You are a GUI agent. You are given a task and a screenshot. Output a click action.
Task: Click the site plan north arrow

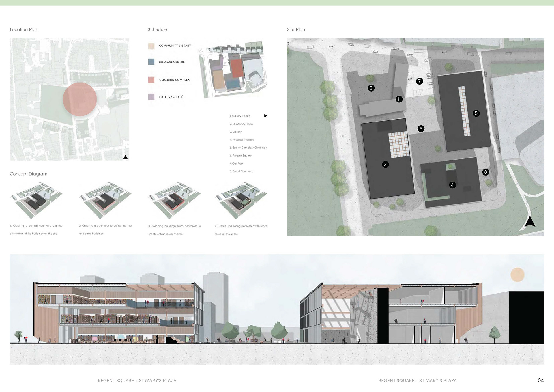pyautogui.click(x=530, y=222)
